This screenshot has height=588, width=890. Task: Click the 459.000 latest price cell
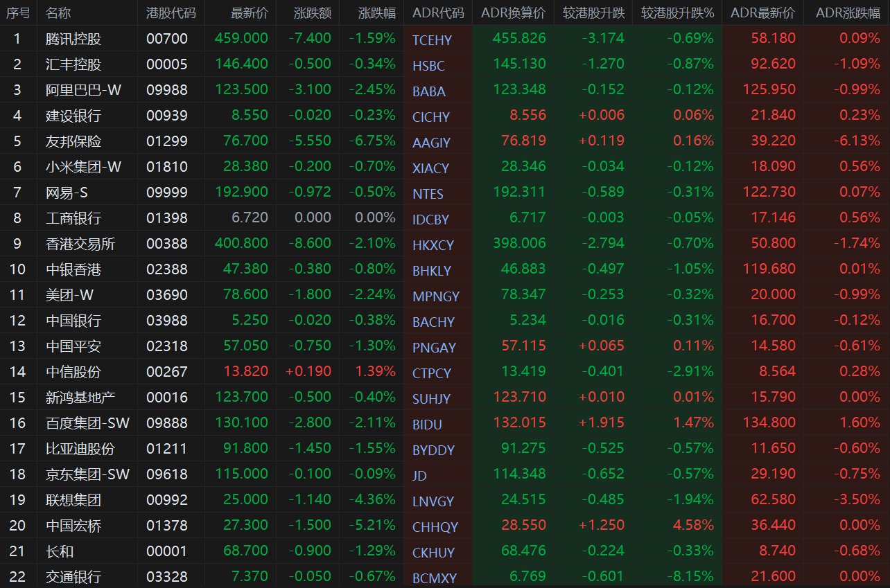(x=241, y=39)
